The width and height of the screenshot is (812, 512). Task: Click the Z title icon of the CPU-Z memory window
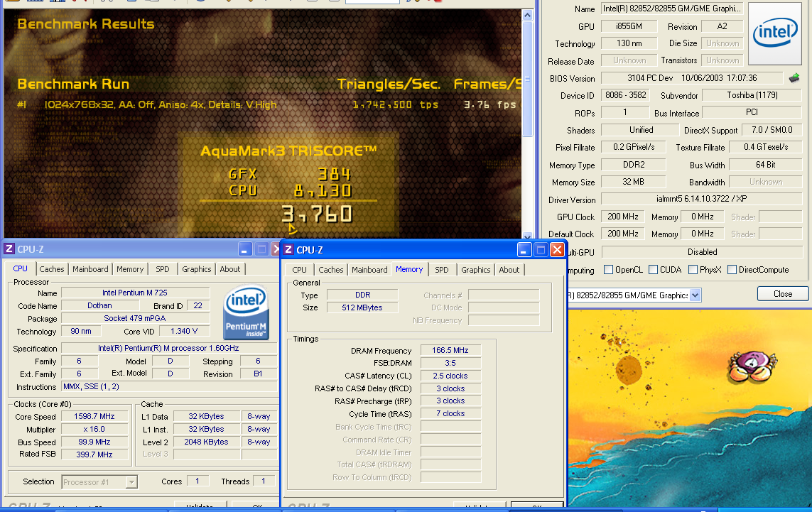coord(288,249)
